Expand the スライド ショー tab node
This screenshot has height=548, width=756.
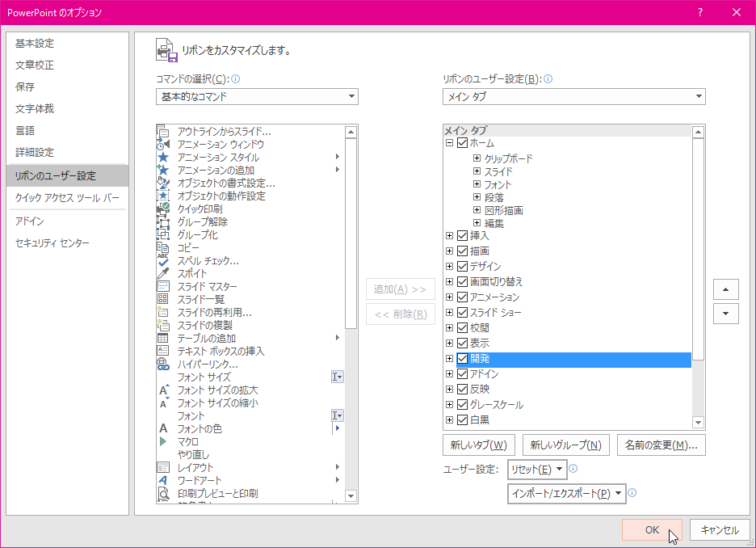pos(449,312)
